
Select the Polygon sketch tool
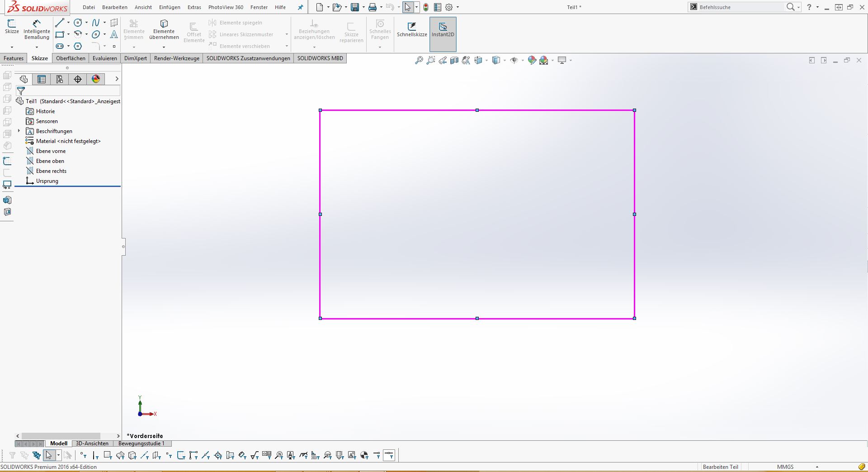coord(78,46)
